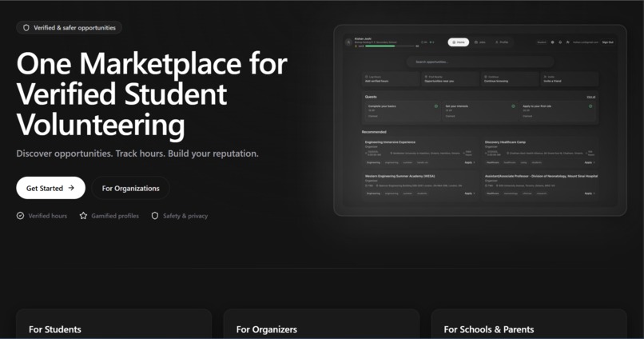Click the Verified hours checkmark icon

[20, 216]
